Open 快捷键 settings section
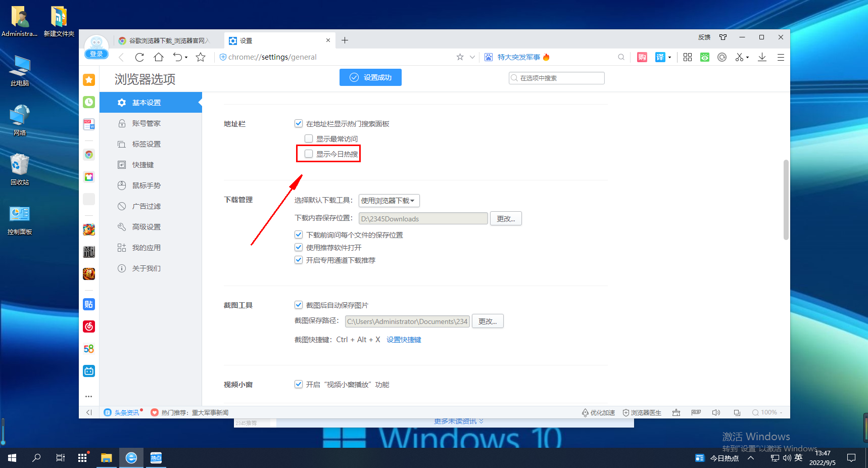The image size is (868, 468). (151, 165)
